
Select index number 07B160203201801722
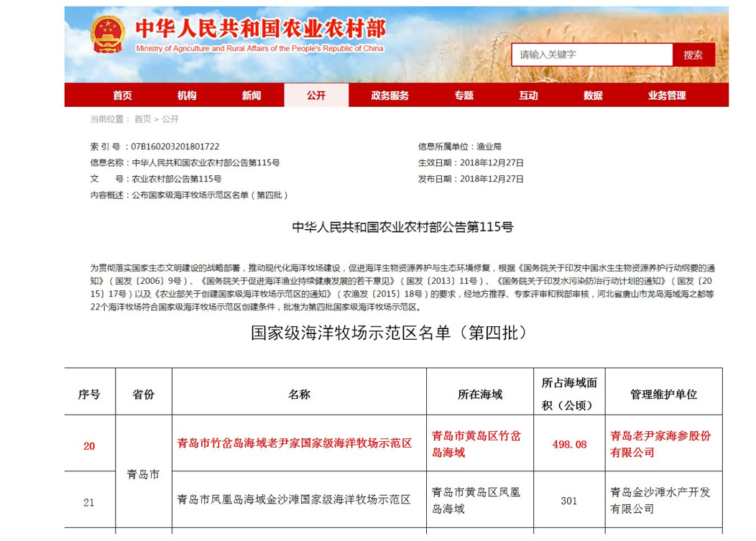click(x=175, y=146)
